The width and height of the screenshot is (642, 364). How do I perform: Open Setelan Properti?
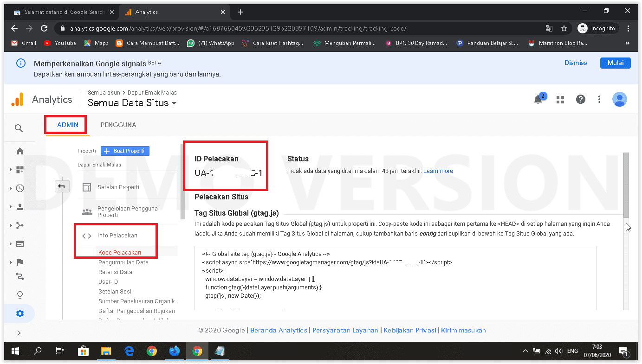pos(118,187)
